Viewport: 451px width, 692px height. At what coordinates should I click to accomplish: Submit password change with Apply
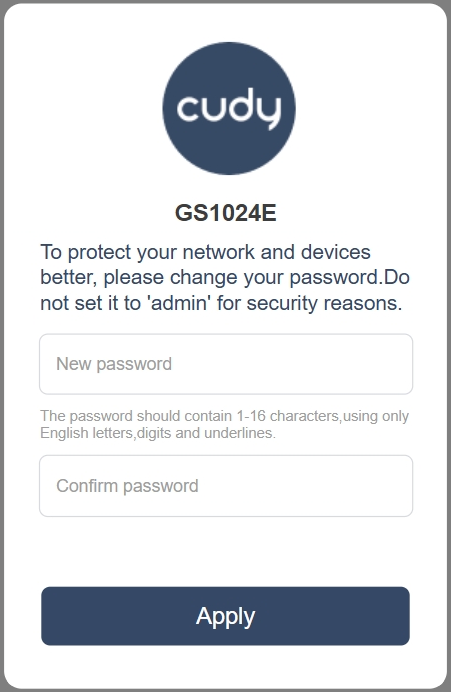(x=226, y=616)
